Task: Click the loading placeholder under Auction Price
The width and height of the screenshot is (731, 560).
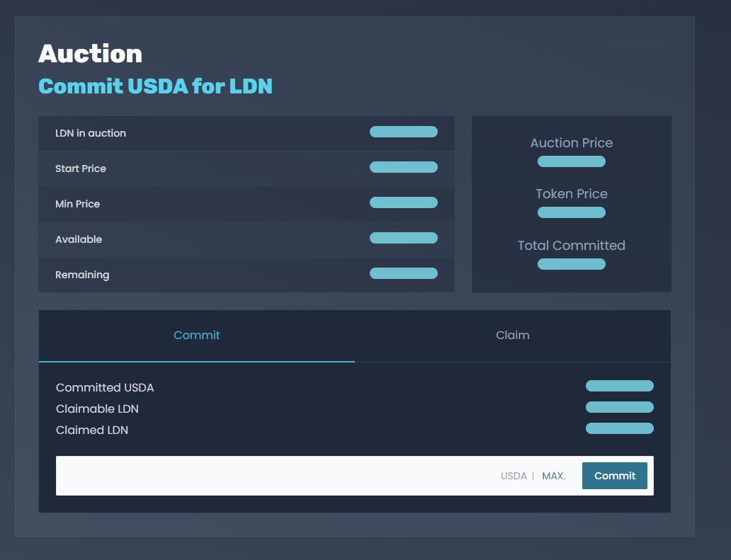Action: click(x=571, y=161)
